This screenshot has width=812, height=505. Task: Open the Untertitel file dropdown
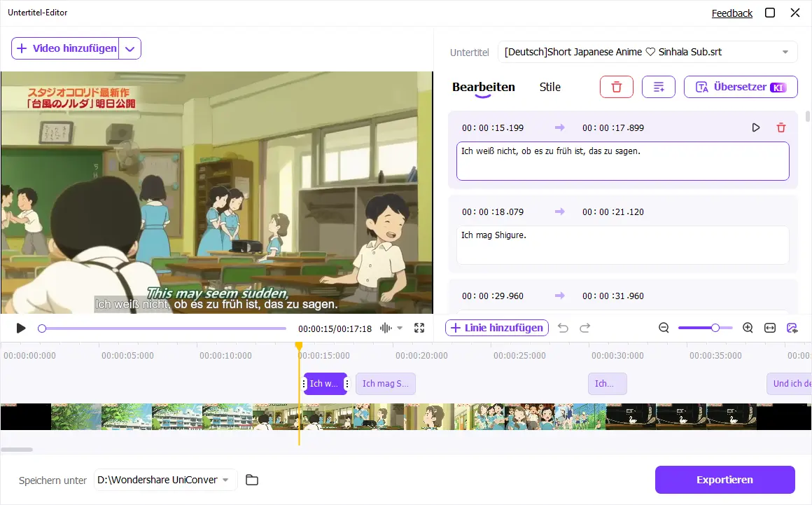(647, 52)
